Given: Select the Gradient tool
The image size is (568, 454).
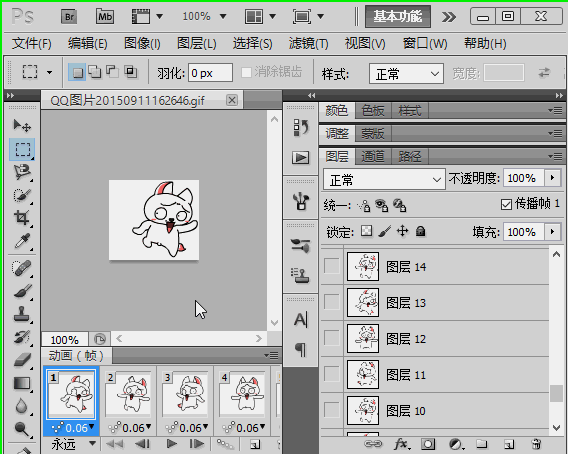Looking at the screenshot, I should tap(22, 383).
